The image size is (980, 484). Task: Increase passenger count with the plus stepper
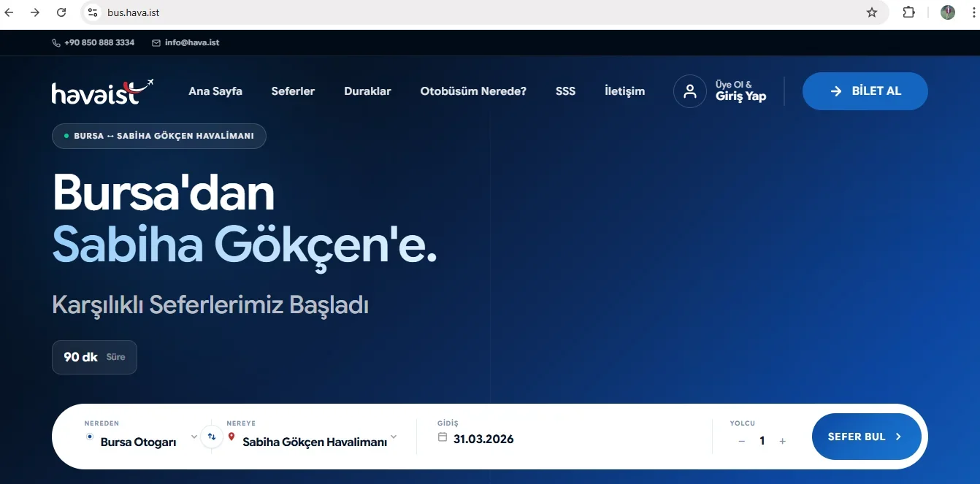[x=782, y=441]
